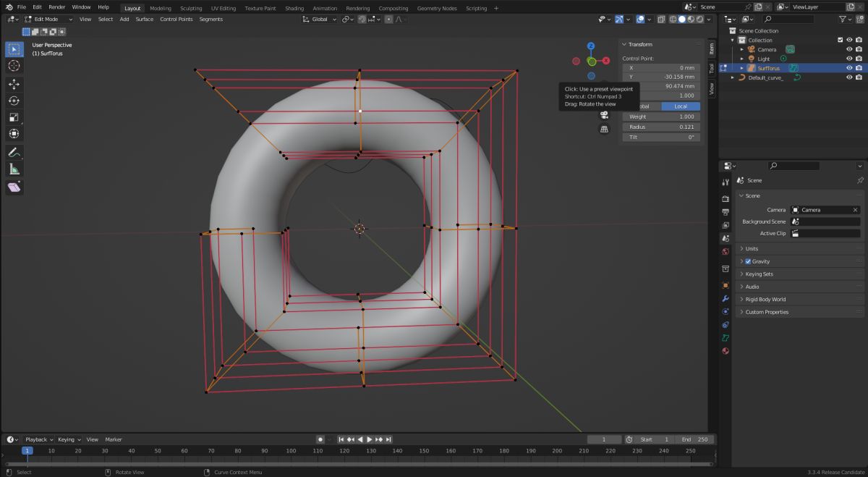Click the Radius value field

tap(661, 127)
